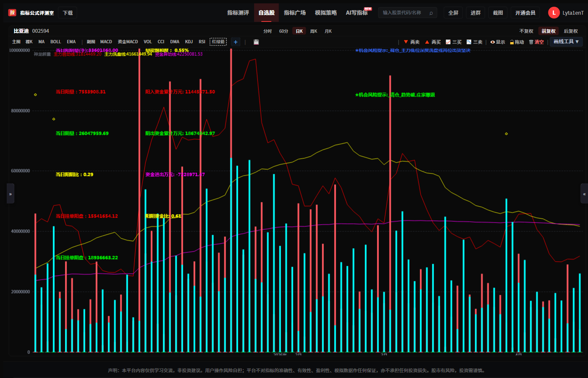The height and width of the screenshot is (378, 588).
Task: Switch sub-chart to DMA
Action: [175, 42]
